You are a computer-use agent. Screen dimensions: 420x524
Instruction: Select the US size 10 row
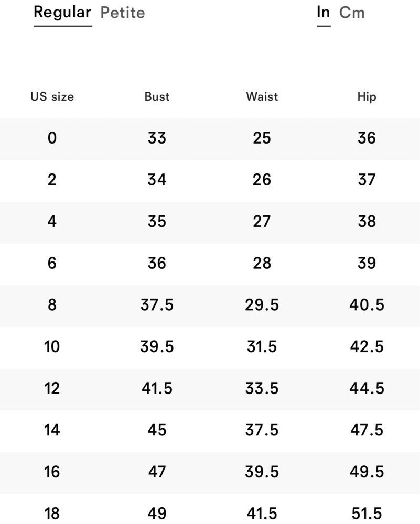coord(210,347)
